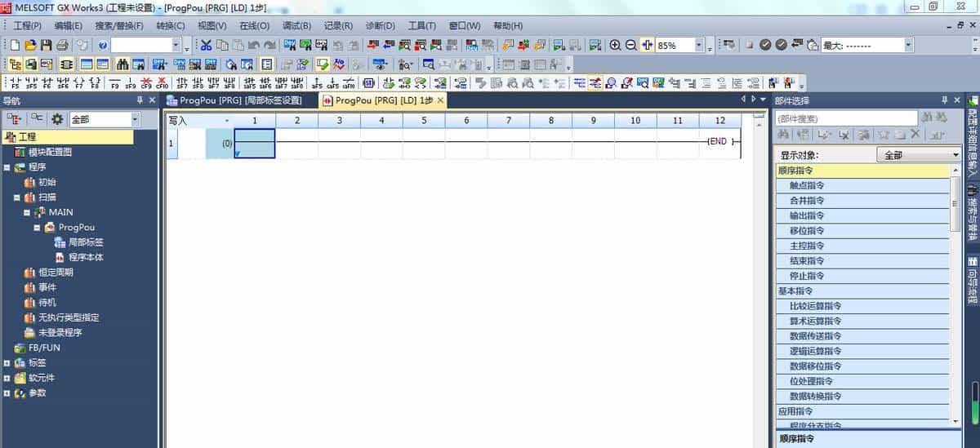Select 程序本体 under ProgPou
The width and height of the screenshot is (980, 448).
(x=85, y=258)
